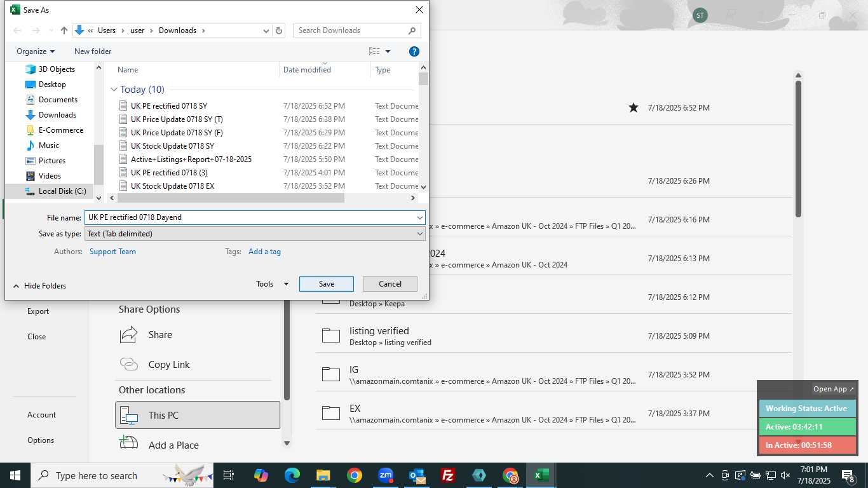Image resolution: width=868 pixels, height=488 pixels.
Task: Select file UK PE rectified 0718 (3)
Action: coord(169,173)
